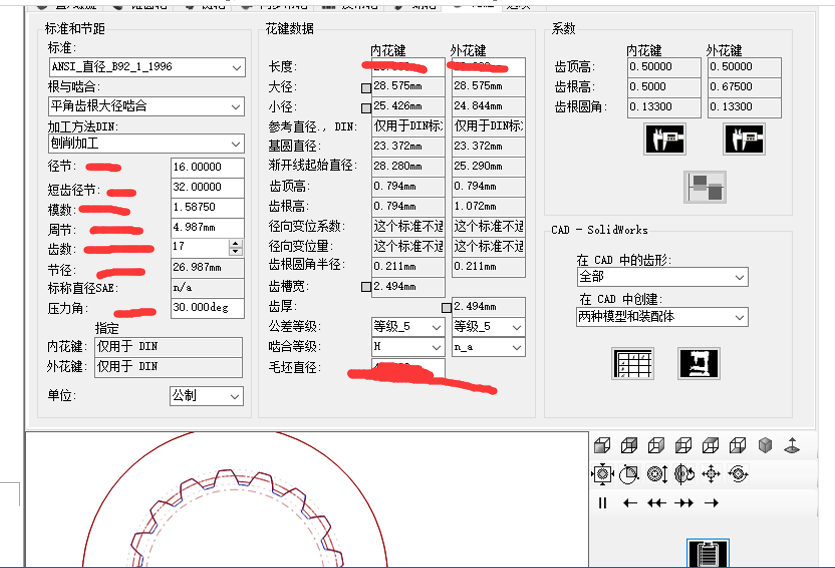Step animation back with single left arrow
The height and width of the screenshot is (568, 835).
(x=630, y=503)
